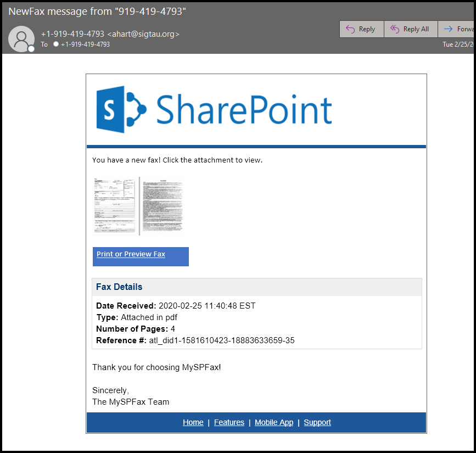Open the first fax page thumbnail
This screenshot has width=476, height=453.
click(x=114, y=206)
